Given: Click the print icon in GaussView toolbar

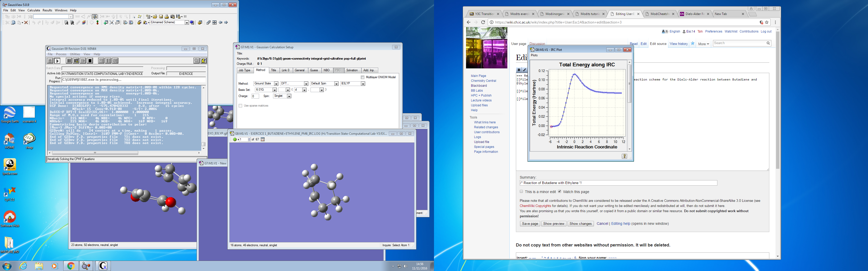Looking at the screenshot, I should pyautogui.click(x=166, y=17).
